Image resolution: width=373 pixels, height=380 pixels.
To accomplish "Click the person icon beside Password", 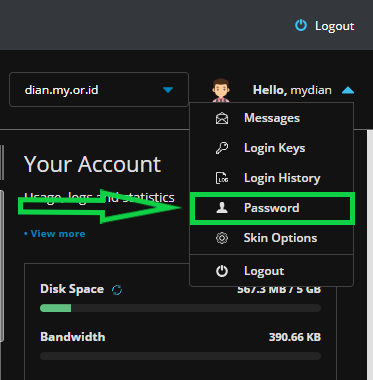I will (x=222, y=208).
